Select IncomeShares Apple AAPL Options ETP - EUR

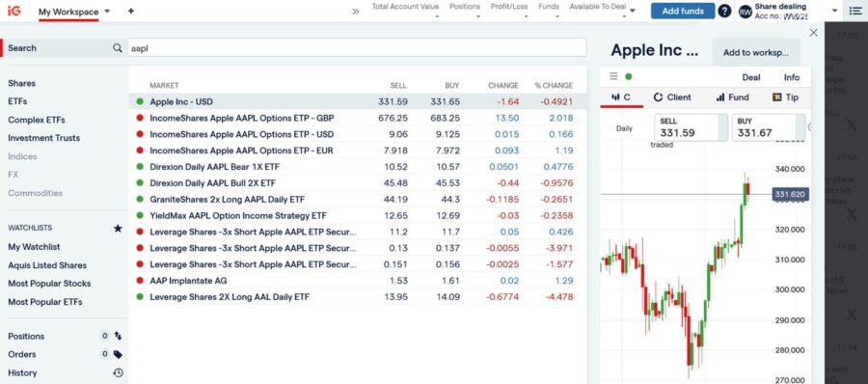[x=357, y=151]
